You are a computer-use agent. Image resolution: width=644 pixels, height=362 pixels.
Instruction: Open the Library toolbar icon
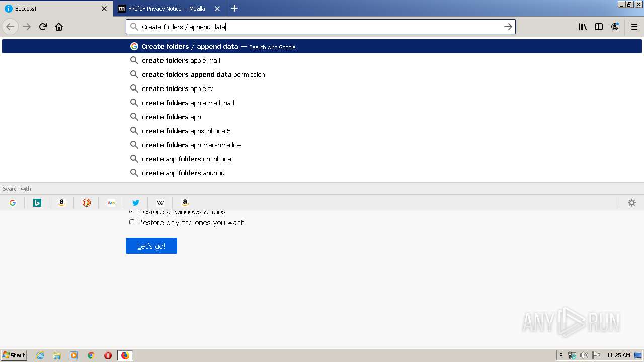pyautogui.click(x=583, y=27)
